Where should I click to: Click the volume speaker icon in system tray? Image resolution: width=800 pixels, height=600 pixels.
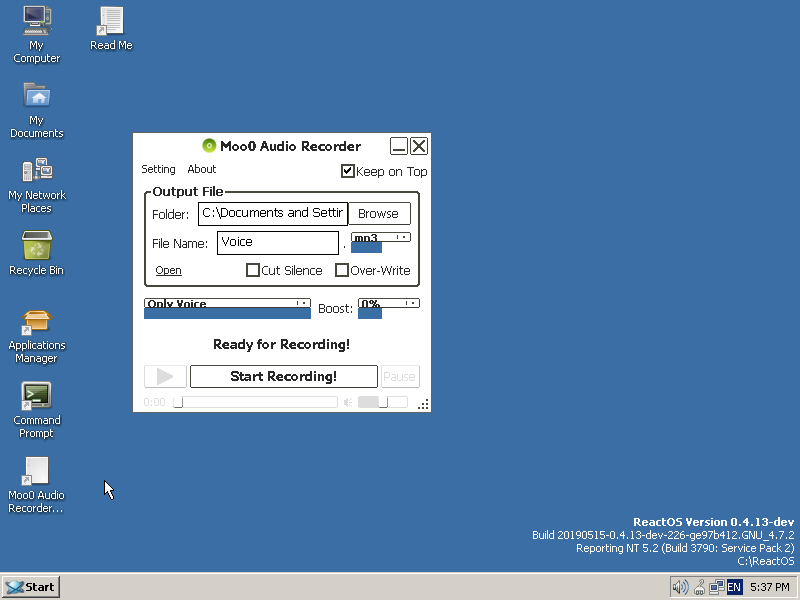(680, 587)
